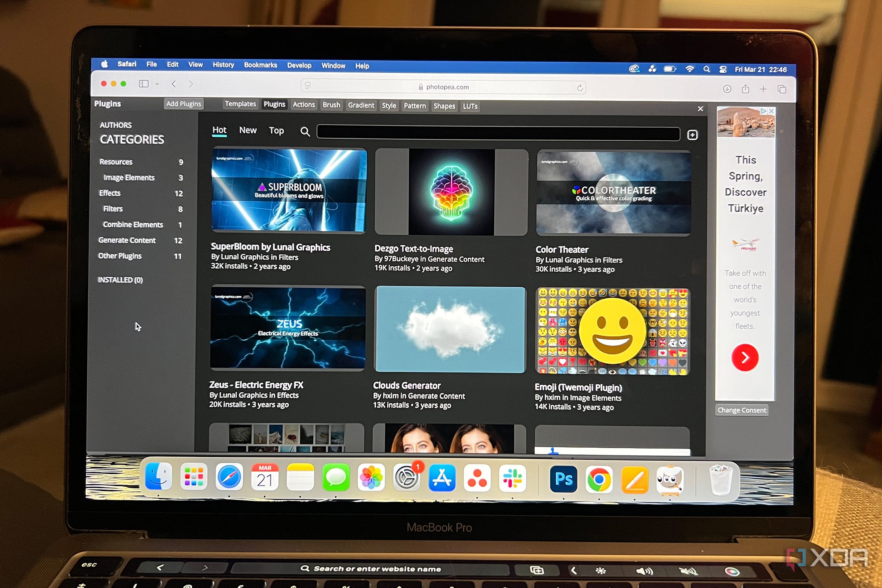
Task: Open the Develop menu
Action: pos(299,66)
